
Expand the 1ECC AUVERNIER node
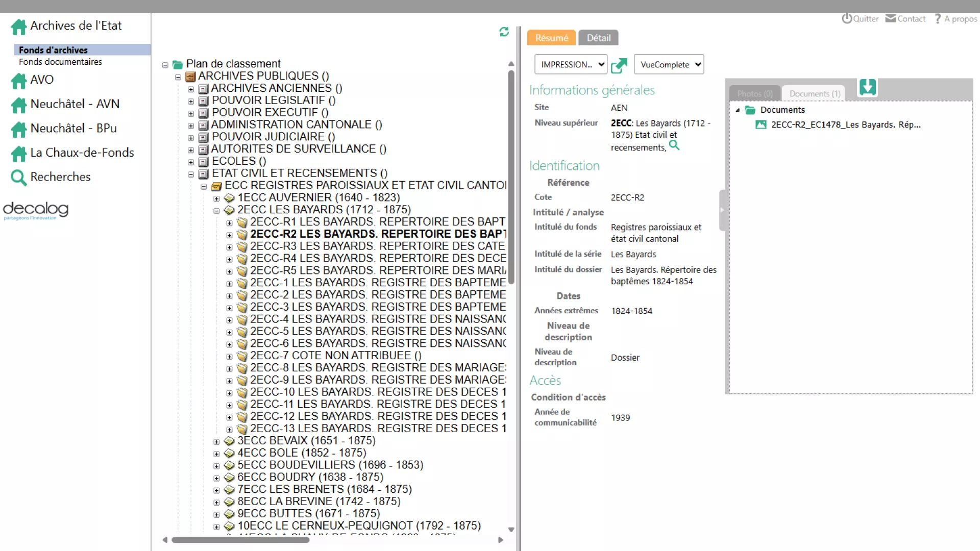click(x=216, y=198)
